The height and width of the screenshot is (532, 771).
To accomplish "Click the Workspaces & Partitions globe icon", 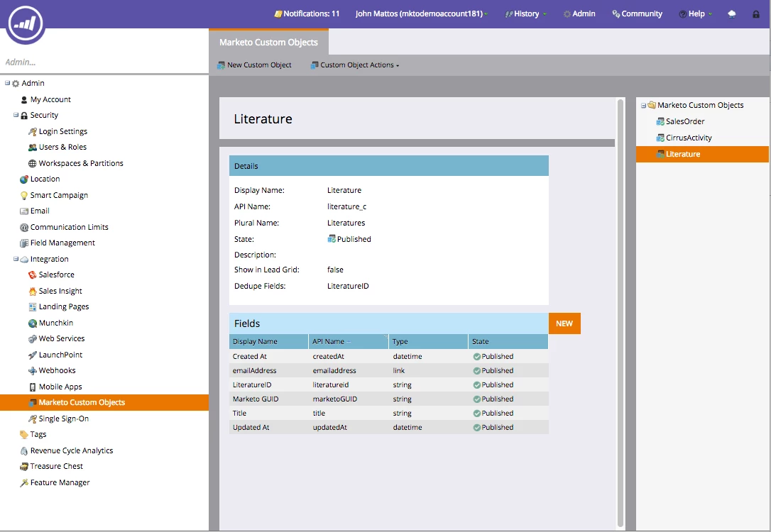I will tap(33, 164).
